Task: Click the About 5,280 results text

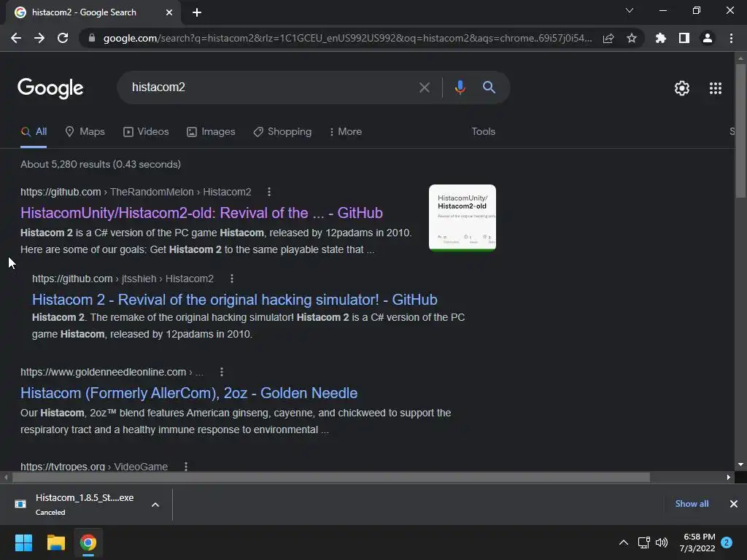Action: [x=101, y=164]
